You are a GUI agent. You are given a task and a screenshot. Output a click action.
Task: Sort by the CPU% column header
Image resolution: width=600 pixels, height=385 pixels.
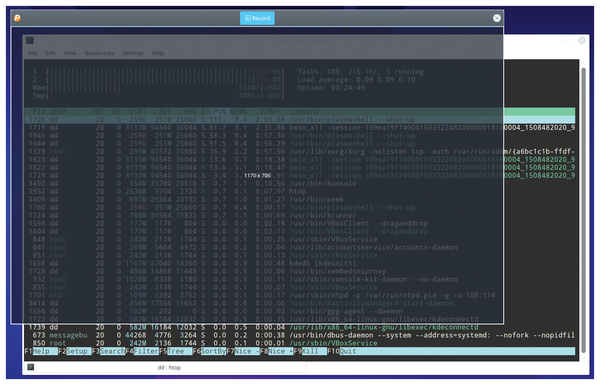click(x=217, y=111)
